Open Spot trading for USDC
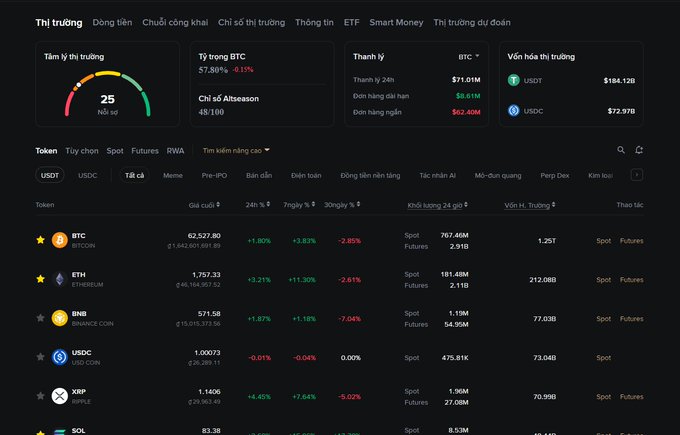The image size is (680, 435). 604,358
